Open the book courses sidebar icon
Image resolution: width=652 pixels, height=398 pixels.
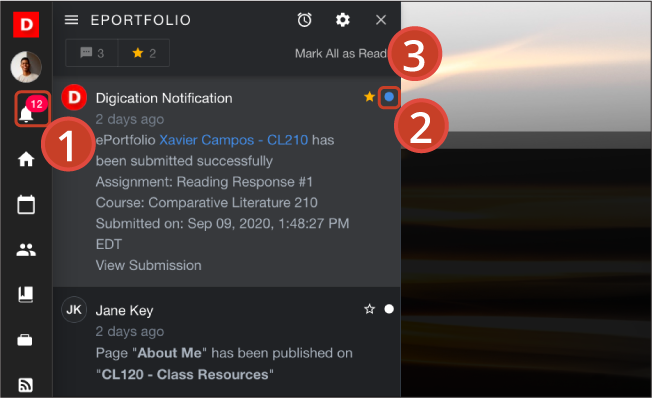tap(26, 294)
